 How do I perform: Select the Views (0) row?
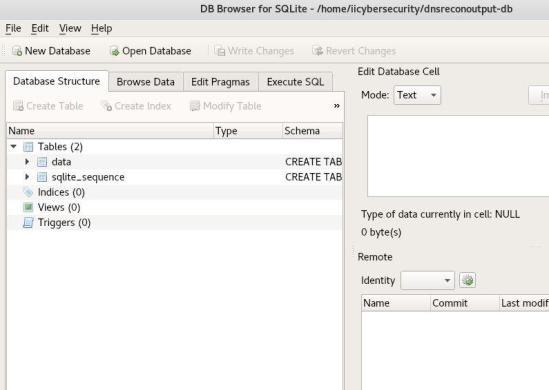click(175, 207)
